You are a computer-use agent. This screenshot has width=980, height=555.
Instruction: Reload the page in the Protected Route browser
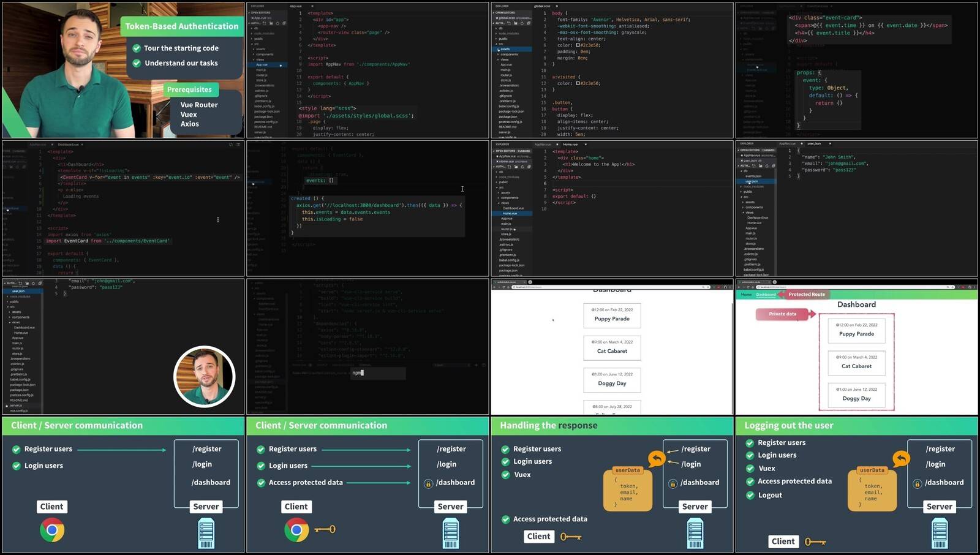pyautogui.click(x=750, y=287)
